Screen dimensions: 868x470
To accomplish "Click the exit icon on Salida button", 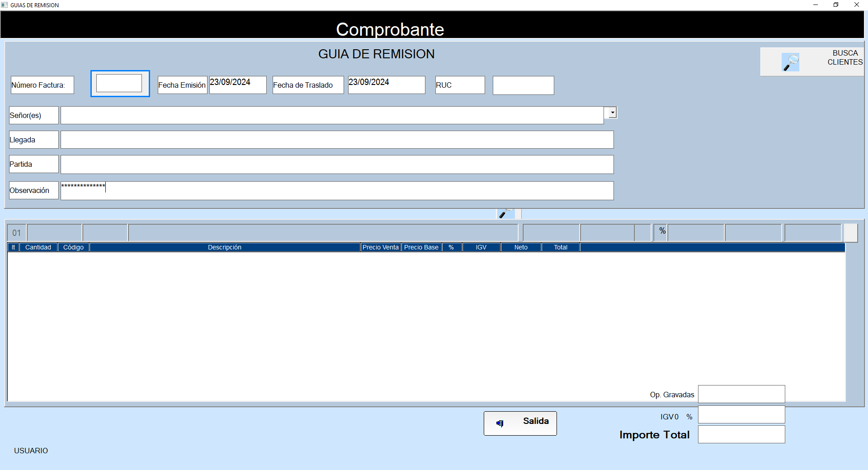I will click(x=500, y=423).
